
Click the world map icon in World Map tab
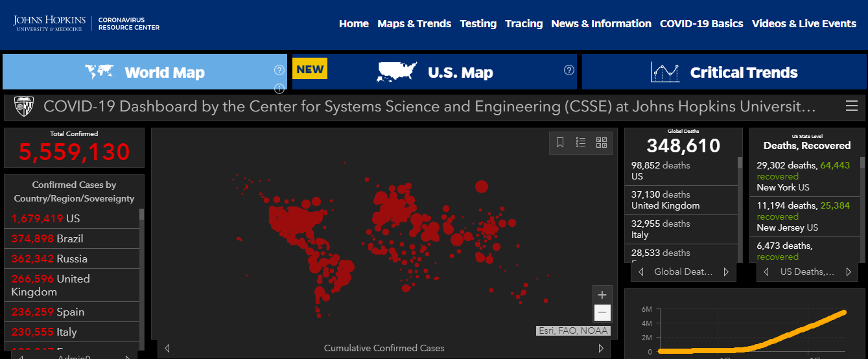click(99, 72)
